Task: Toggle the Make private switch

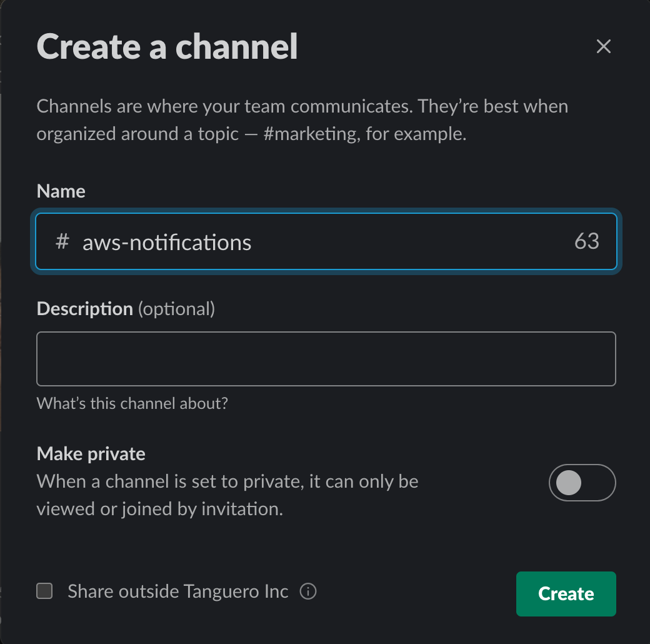Action: [582, 483]
